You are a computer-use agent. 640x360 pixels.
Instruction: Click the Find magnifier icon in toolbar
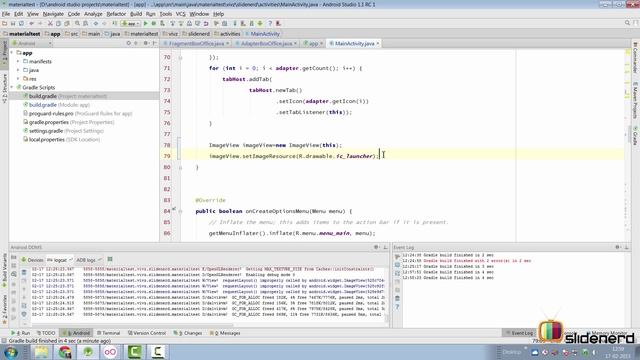pyautogui.click(x=77, y=24)
